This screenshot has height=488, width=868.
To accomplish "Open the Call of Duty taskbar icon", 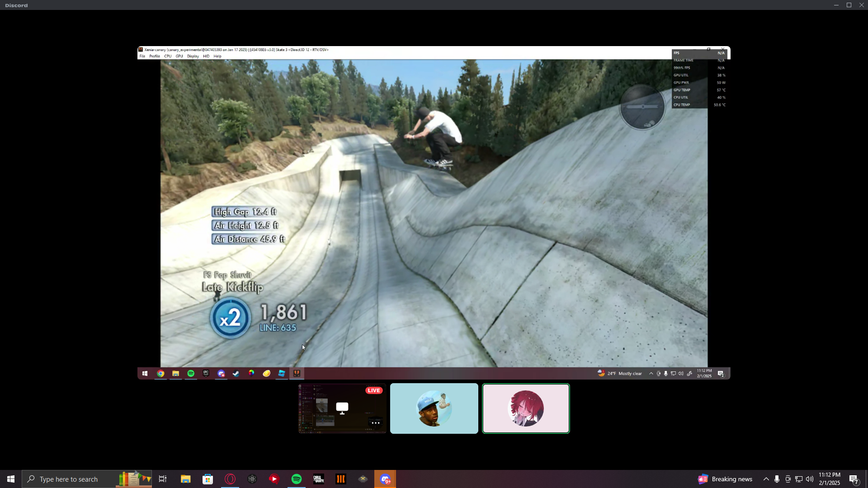I will click(319, 479).
